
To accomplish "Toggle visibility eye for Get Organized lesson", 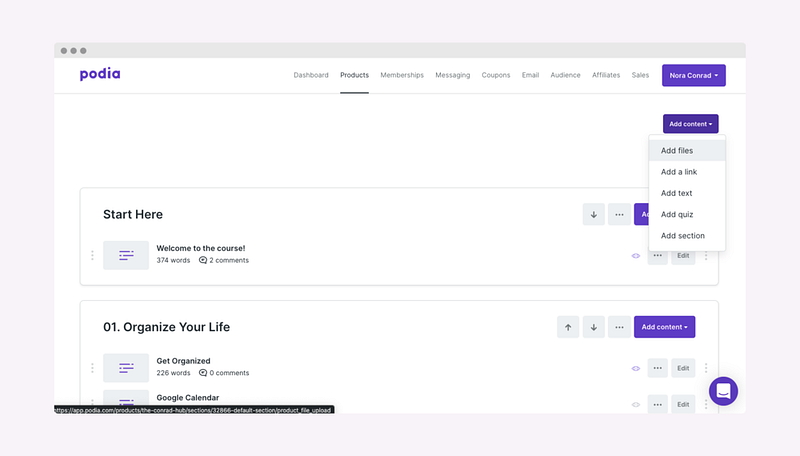I will pos(635,368).
